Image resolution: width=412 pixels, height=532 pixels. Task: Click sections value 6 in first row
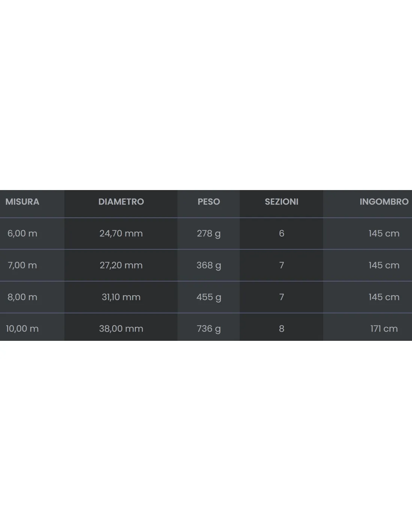click(x=282, y=233)
